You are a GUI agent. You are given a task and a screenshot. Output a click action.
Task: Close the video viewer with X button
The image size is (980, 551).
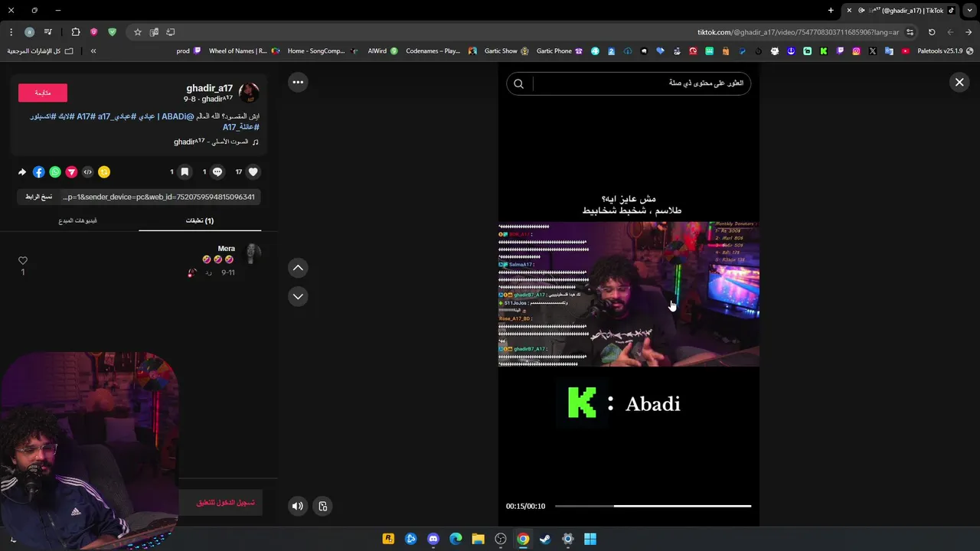click(959, 82)
